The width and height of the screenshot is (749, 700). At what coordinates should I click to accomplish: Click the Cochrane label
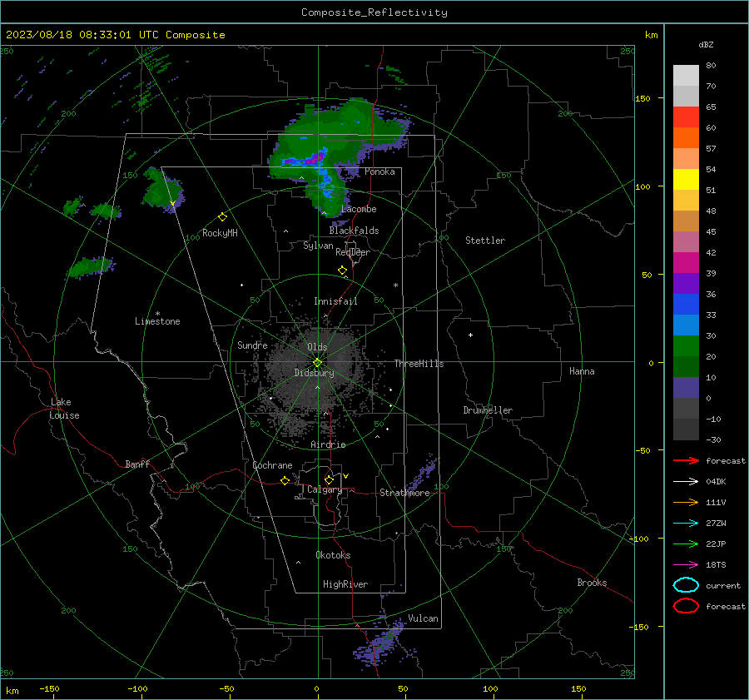(x=272, y=465)
